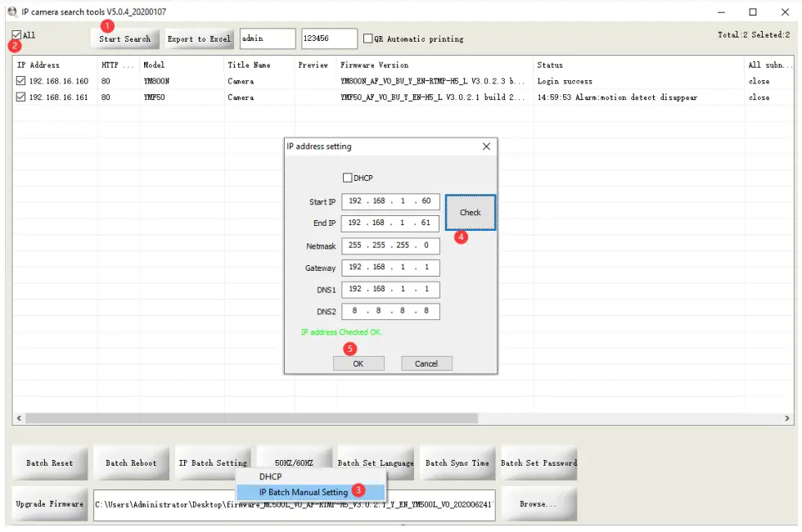Click Check to verify the IP range
802x532 pixels.
coord(470,212)
